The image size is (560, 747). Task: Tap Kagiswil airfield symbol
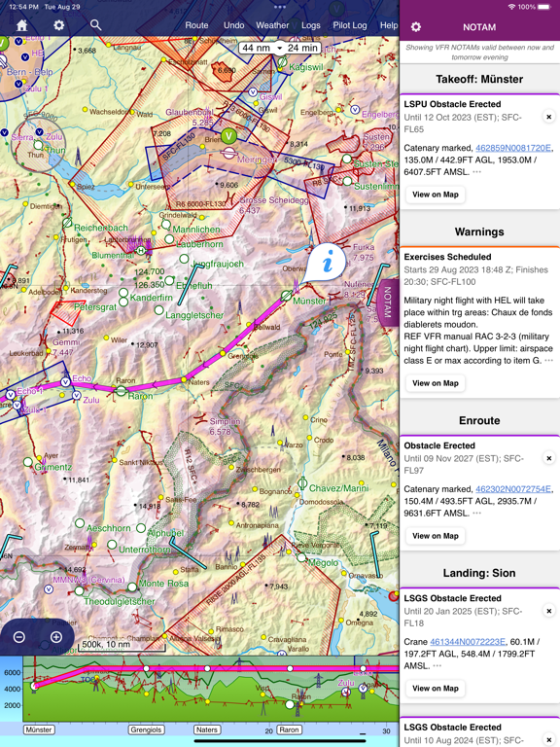[x=282, y=62]
